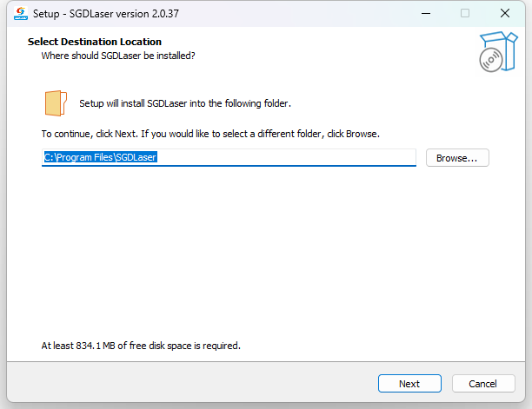Click the window title 'Setup - SGDLaser version 2.0.37'
This screenshot has height=409, width=532.
point(106,14)
